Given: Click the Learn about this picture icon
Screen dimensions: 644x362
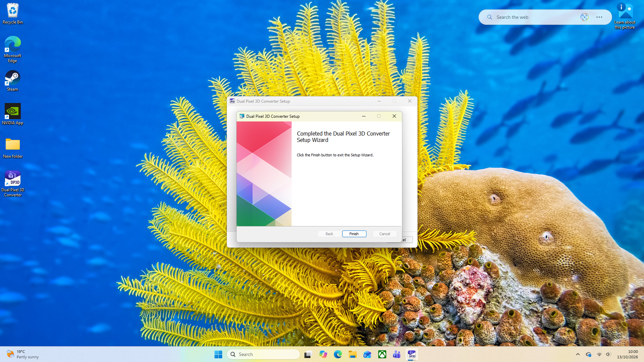Looking at the screenshot, I should pos(625,16).
